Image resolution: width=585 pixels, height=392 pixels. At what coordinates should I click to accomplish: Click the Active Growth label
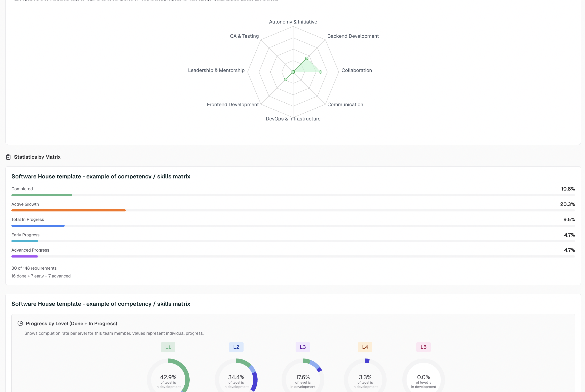pos(25,205)
